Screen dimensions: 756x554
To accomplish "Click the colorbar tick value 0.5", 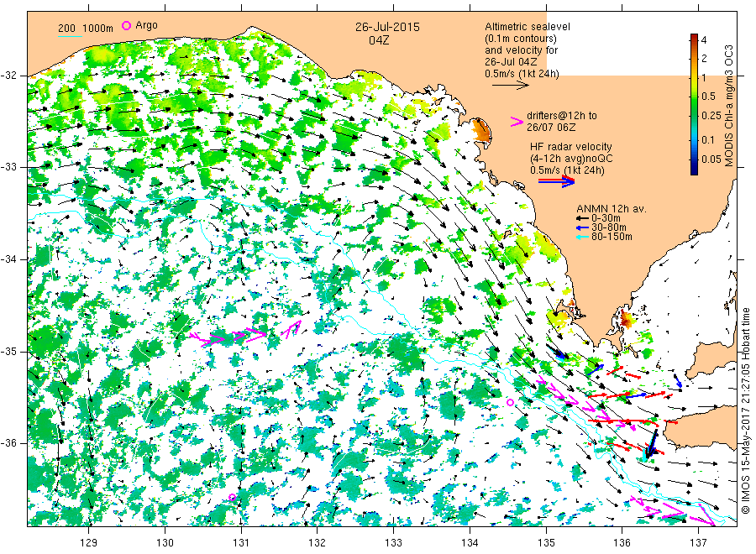I will point(708,97).
